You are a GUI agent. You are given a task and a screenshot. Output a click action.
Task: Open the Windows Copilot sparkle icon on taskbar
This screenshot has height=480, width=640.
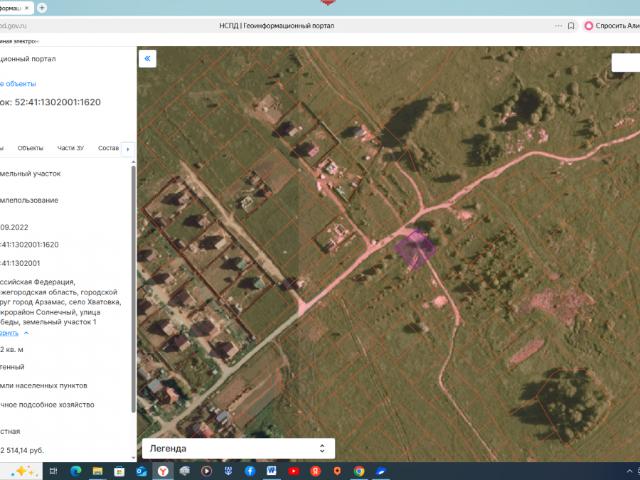21,471
